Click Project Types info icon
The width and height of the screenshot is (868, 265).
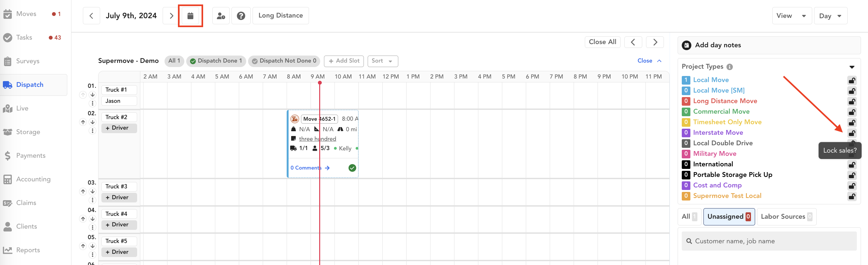pos(730,67)
